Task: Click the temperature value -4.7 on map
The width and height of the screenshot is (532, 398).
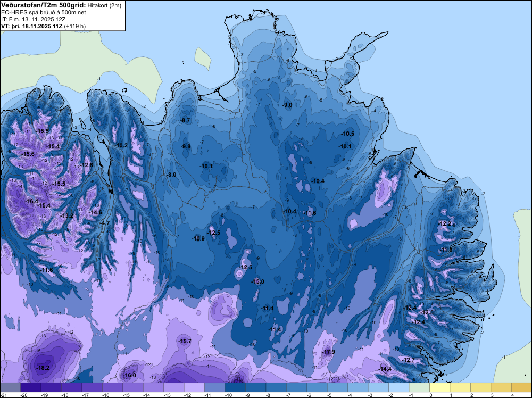Action: [x=104, y=223]
